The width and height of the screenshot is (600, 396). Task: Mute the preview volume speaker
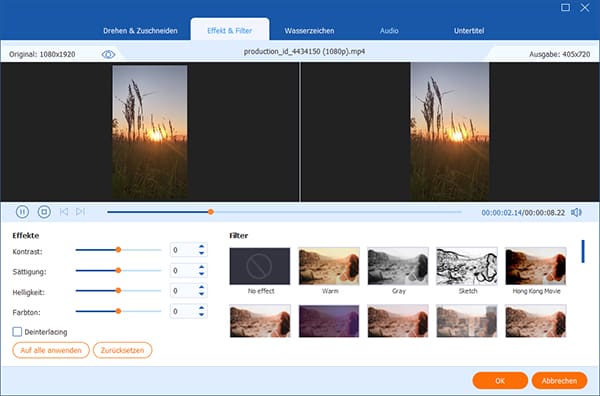(x=576, y=212)
